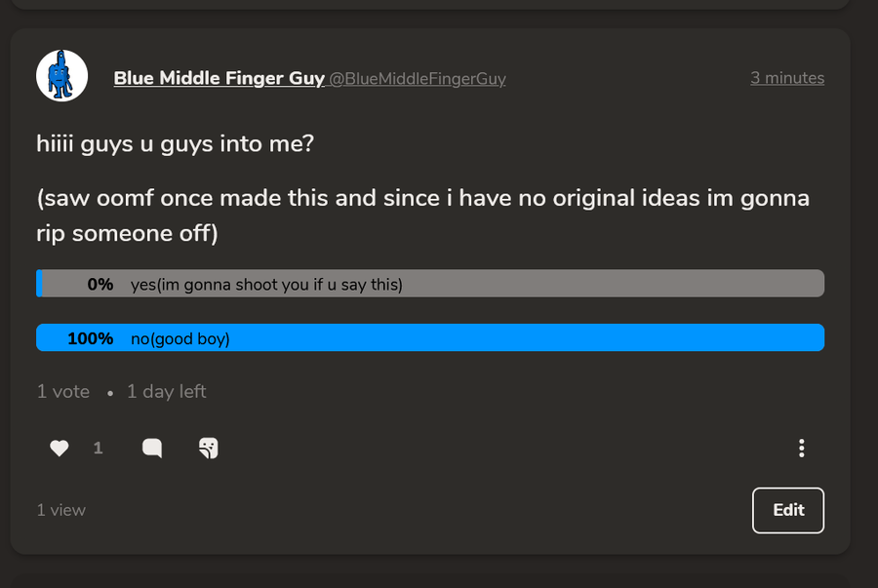The width and height of the screenshot is (878, 588).
Task: Click the sticker reaction icon
Action: 208,449
